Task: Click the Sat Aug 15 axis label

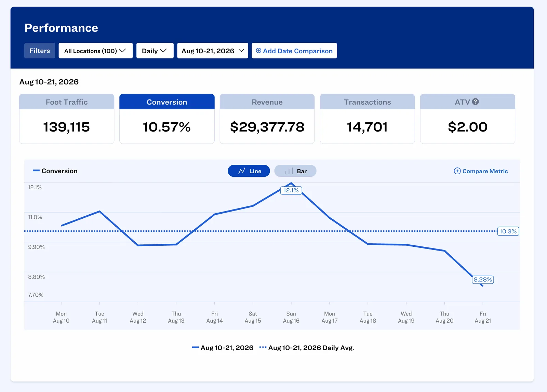Action: [253, 317]
